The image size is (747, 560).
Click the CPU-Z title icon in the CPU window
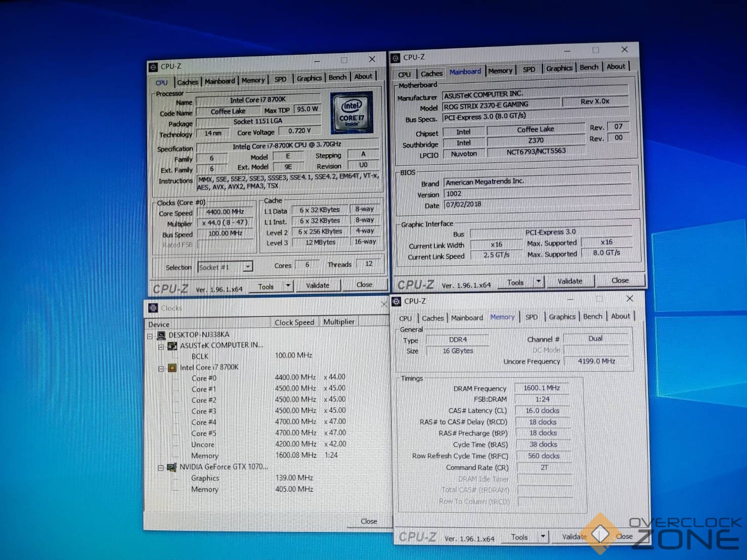153,67
